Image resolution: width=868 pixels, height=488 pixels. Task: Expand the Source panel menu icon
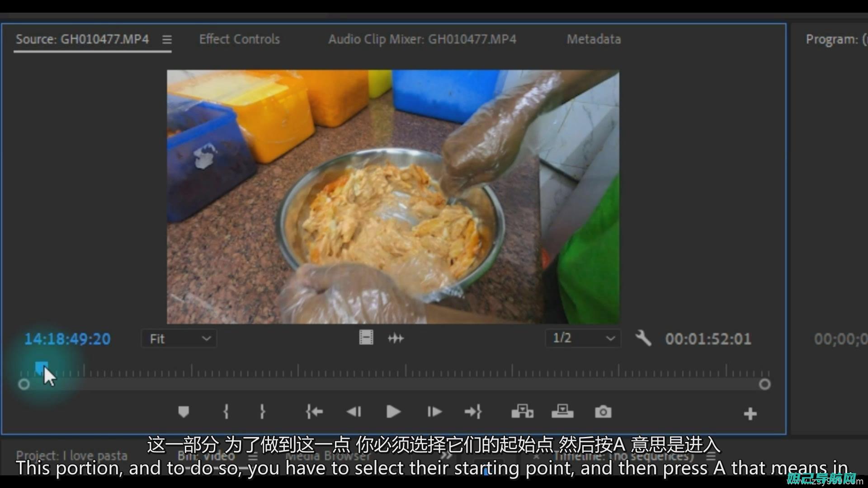click(x=167, y=39)
